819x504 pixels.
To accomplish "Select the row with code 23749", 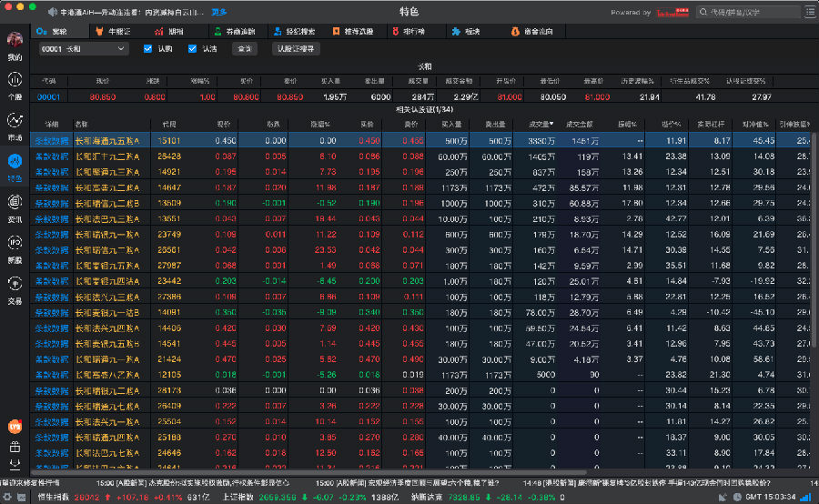I will [420, 235].
